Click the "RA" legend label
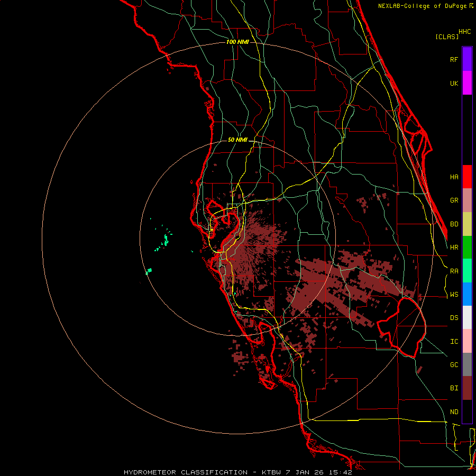 454,271
